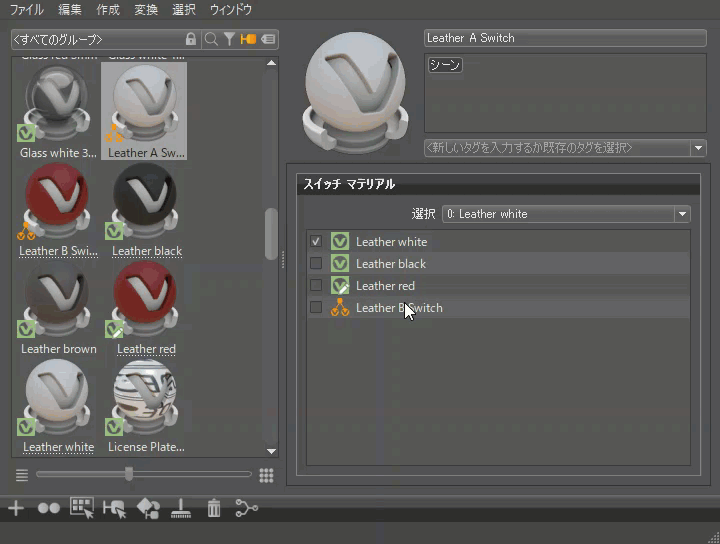Check the Leather red checkbox
The height and width of the screenshot is (544, 720).
tap(316, 285)
